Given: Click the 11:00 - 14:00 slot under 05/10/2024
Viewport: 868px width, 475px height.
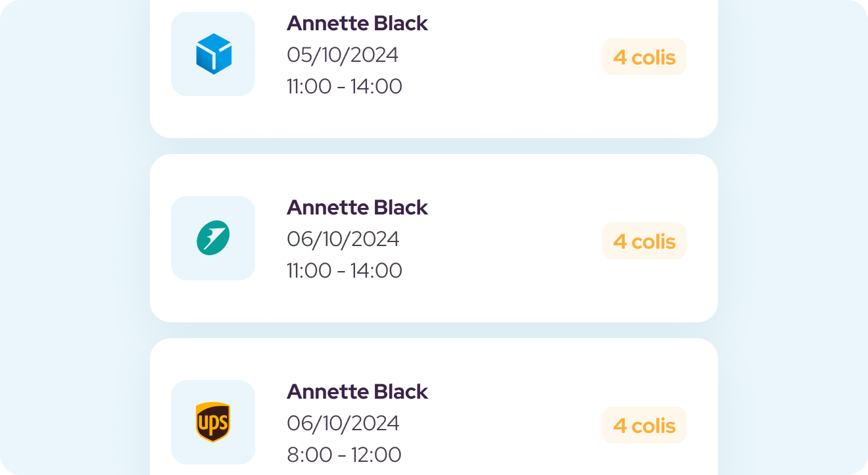Looking at the screenshot, I should click(x=344, y=87).
